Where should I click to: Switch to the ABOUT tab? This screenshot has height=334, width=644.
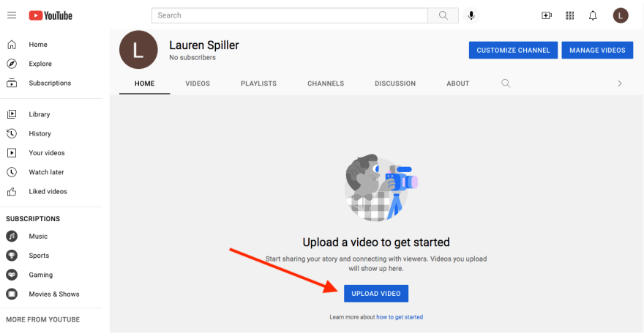coord(458,83)
